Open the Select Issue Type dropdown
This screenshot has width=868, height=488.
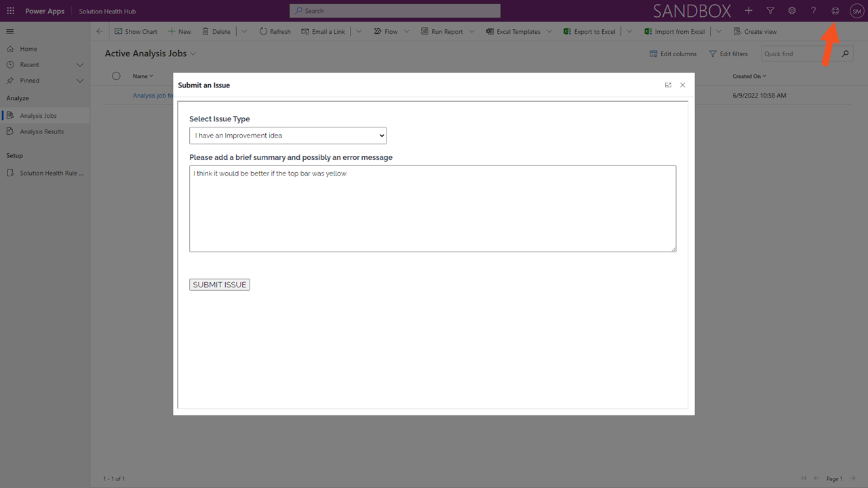(288, 136)
